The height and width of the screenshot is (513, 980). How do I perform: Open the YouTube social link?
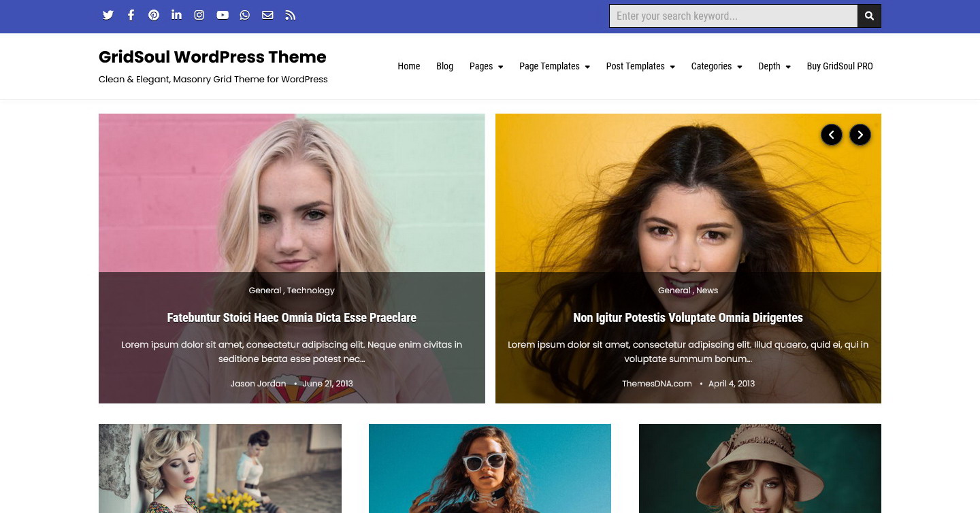[x=223, y=15]
